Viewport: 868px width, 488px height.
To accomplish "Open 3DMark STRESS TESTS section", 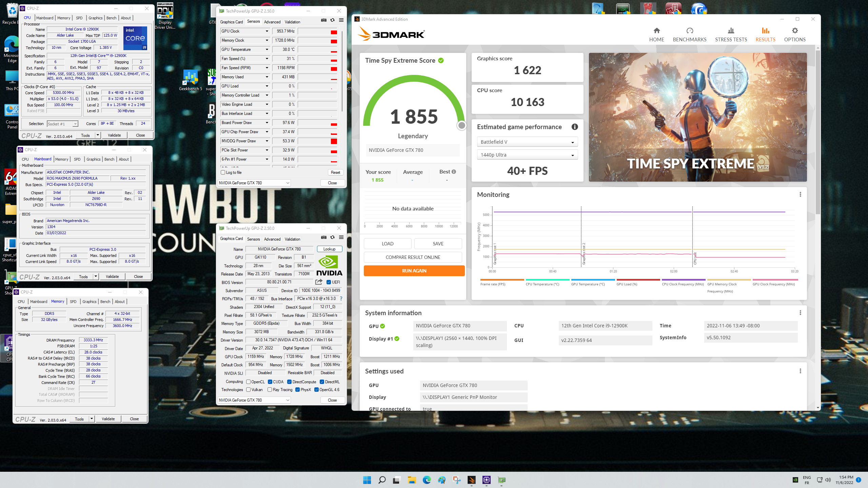I will (731, 35).
